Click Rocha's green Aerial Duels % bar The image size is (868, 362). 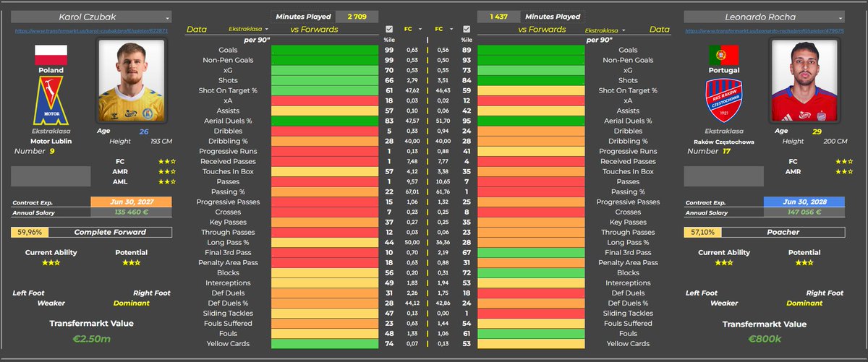click(532, 121)
